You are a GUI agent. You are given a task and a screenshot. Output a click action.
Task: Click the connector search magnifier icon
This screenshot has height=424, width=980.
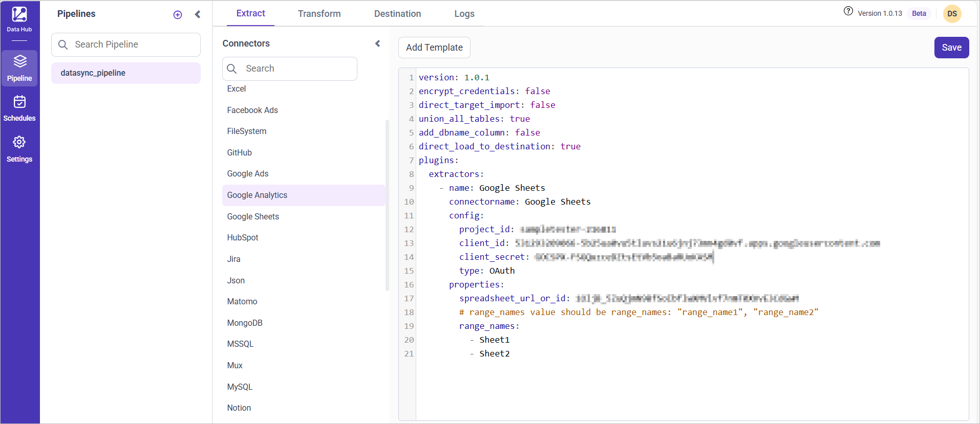232,69
